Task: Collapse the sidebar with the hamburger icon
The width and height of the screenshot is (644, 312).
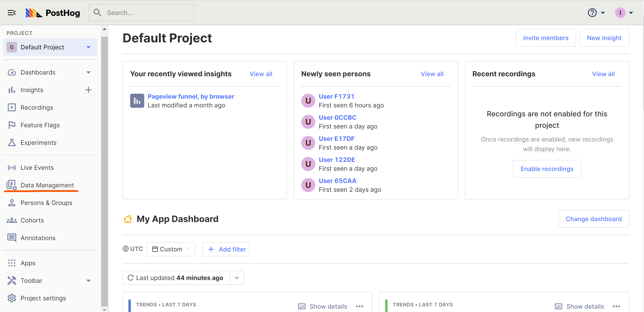Action: (11, 12)
